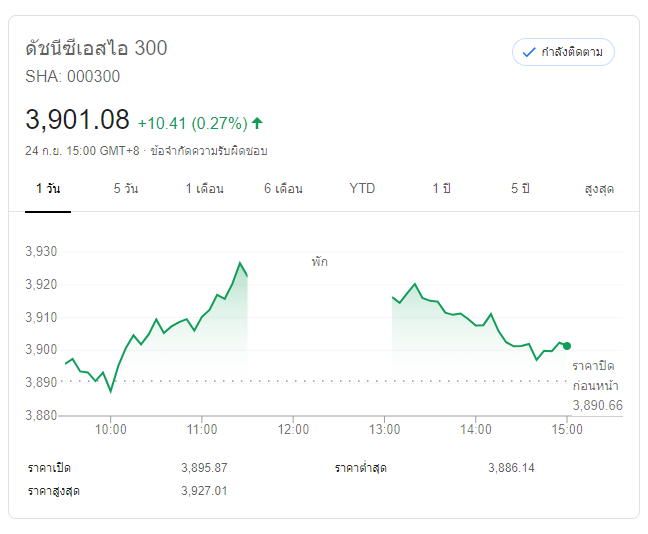Click the +10.41 (0.27%) change text
Screen dimensions: 648x534
(x=192, y=123)
